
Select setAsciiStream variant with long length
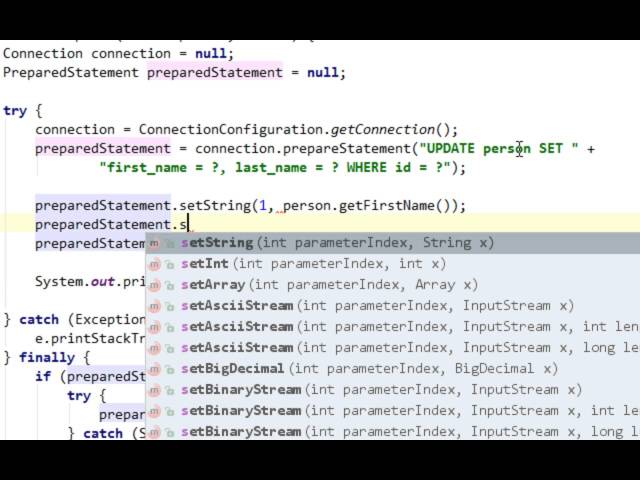point(393,348)
